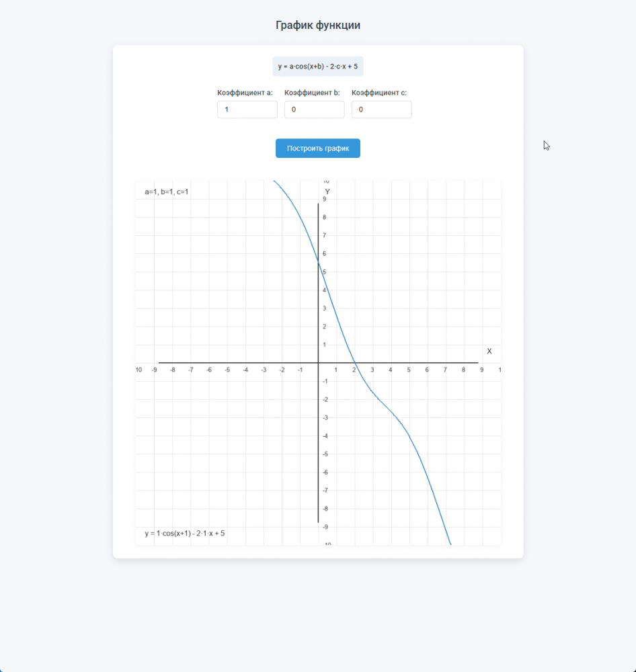Click the y = 1·cos(x+1) - 2·1·x + 5 legend text

(x=185, y=534)
